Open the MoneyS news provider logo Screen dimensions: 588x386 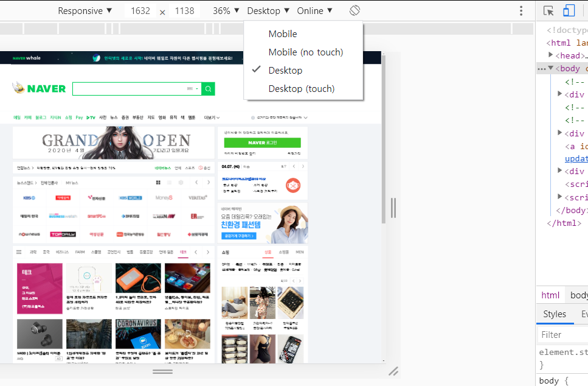click(x=164, y=197)
